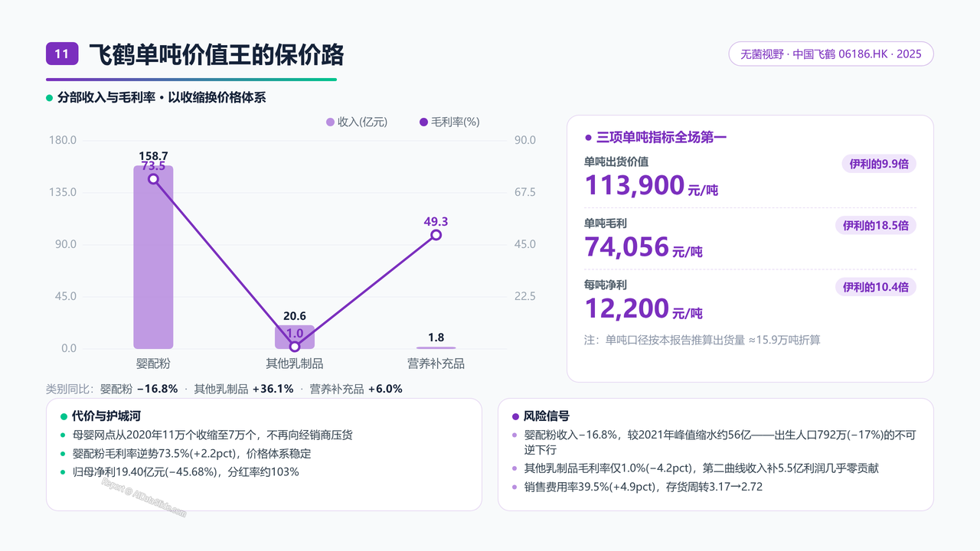This screenshot has width=980, height=551.
Task: Click the 12,200 元/吨 figure
Action: [644, 309]
